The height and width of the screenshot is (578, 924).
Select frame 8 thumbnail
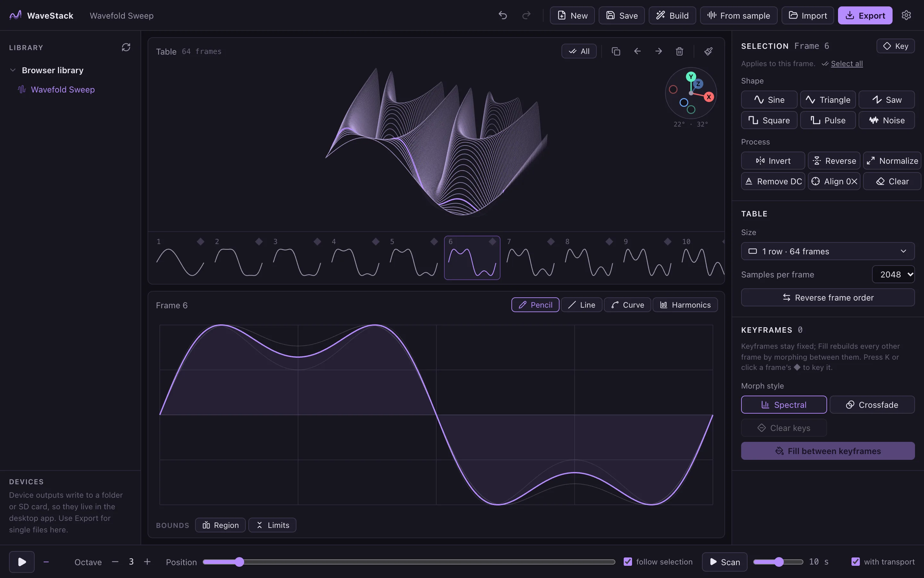[x=589, y=258]
